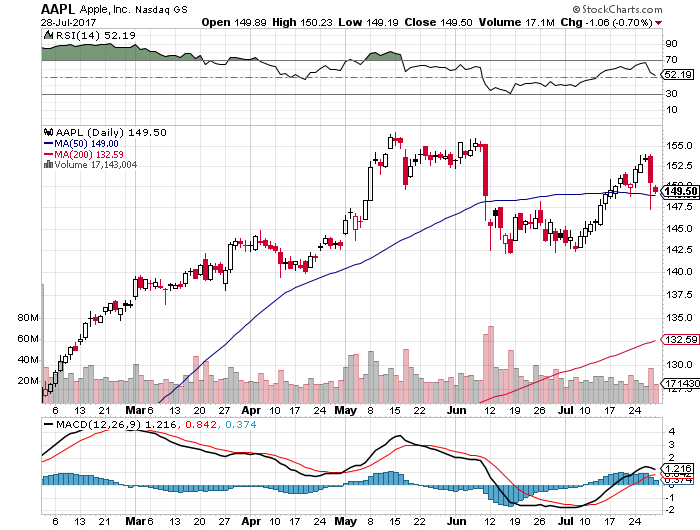
Task: Click the Close 149.50 value
Action: (x=438, y=22)
